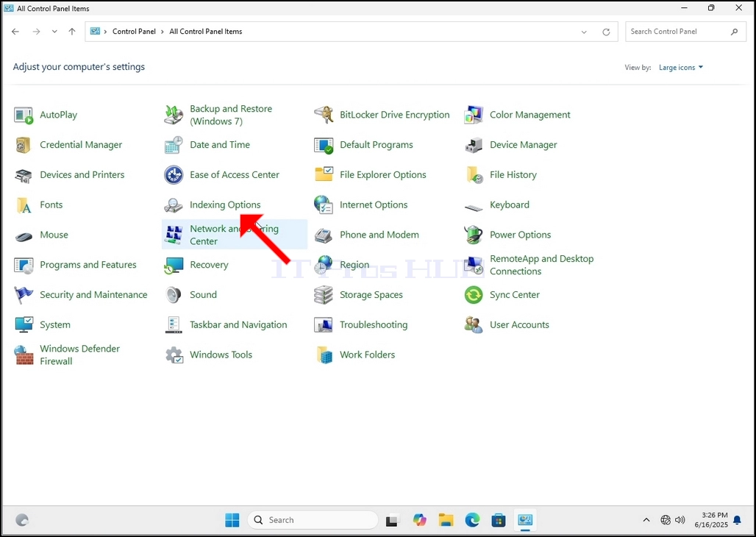Click the File Explorer Options icon
The width and height of the screenshot is (756, 537).
(x=324, y=175)
